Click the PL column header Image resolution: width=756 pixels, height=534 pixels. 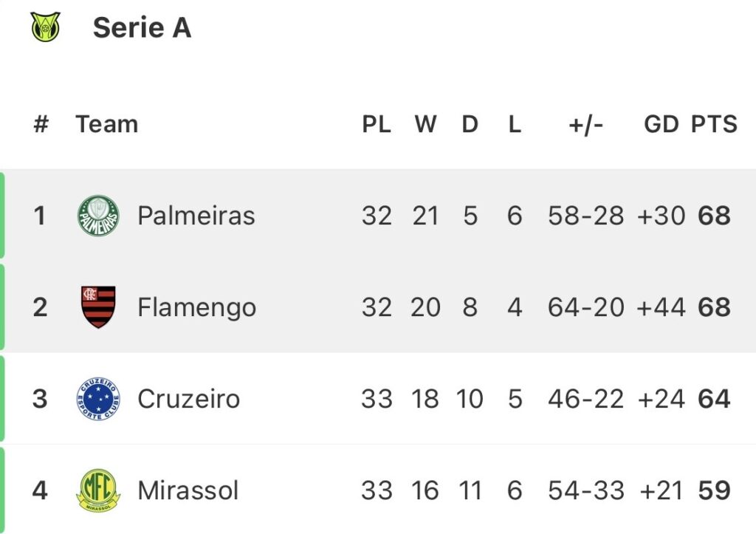(377, 124)
